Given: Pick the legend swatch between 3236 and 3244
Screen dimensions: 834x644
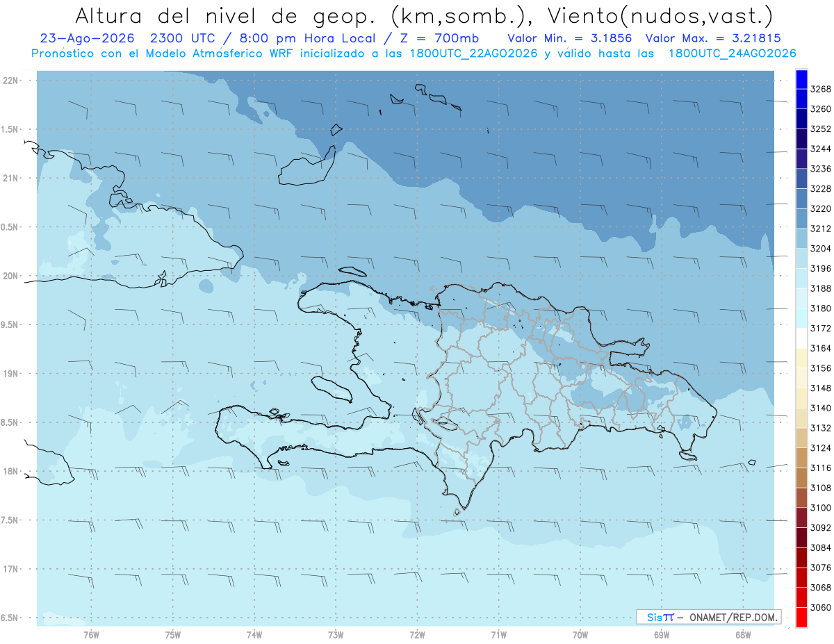Looking at the screenshot, I should point(801,158).
